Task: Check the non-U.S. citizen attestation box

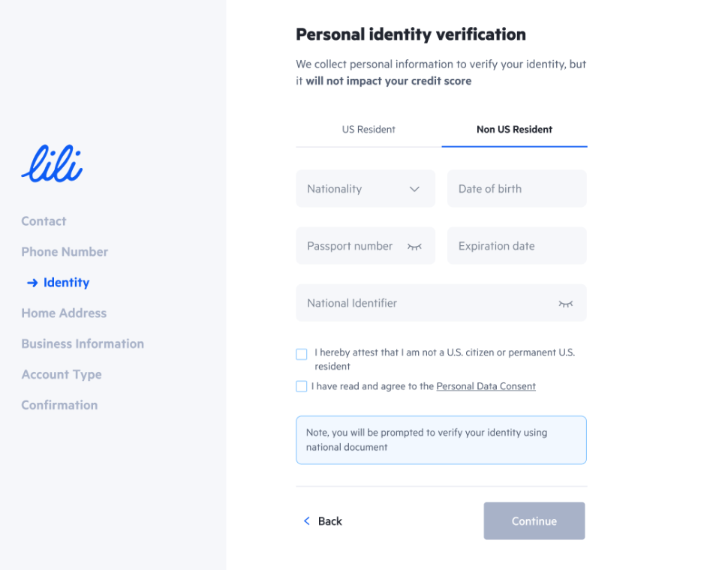Action: click(x=301, y=354)
